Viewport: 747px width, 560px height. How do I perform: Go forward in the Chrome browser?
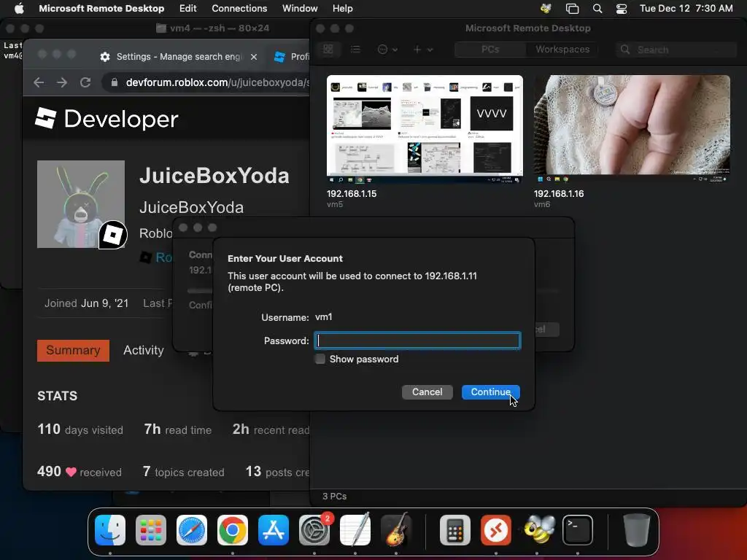[x=62, y=82]
